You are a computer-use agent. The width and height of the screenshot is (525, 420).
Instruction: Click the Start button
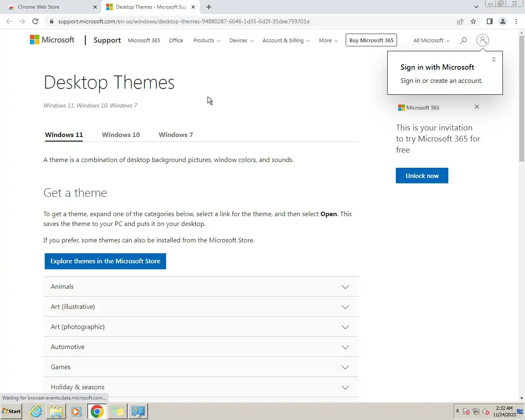(x=11, y=411)
